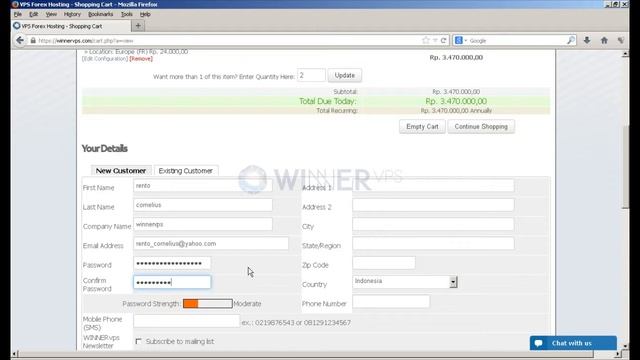Image resolution: width=640 pixels, height=360 pixels.
Task: Focus the Mobile Phone (SMS) field
Action: point(187,321)
